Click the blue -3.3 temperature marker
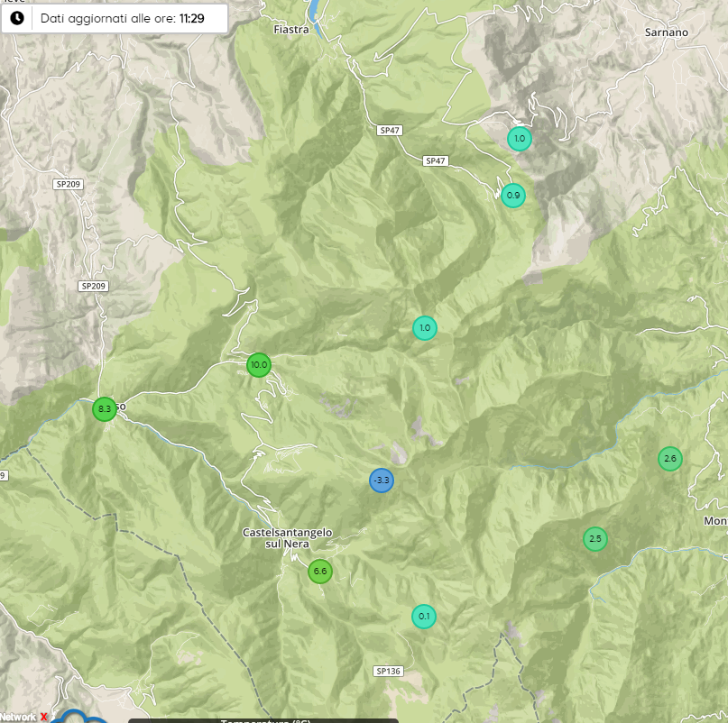728x723 pixels. coord(382,480)
